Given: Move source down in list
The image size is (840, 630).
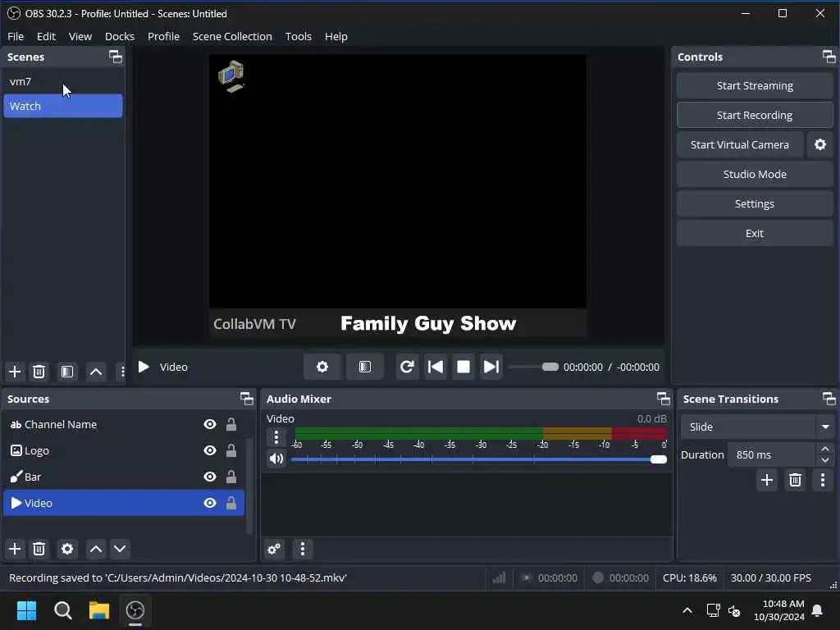Looking at the screenshot, I should click(120, 549).
